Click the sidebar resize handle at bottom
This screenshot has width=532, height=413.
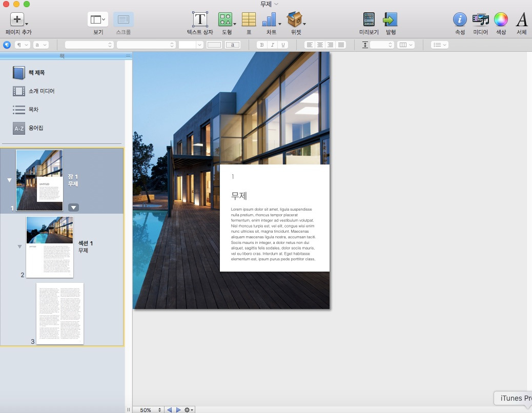click(129, 409)
